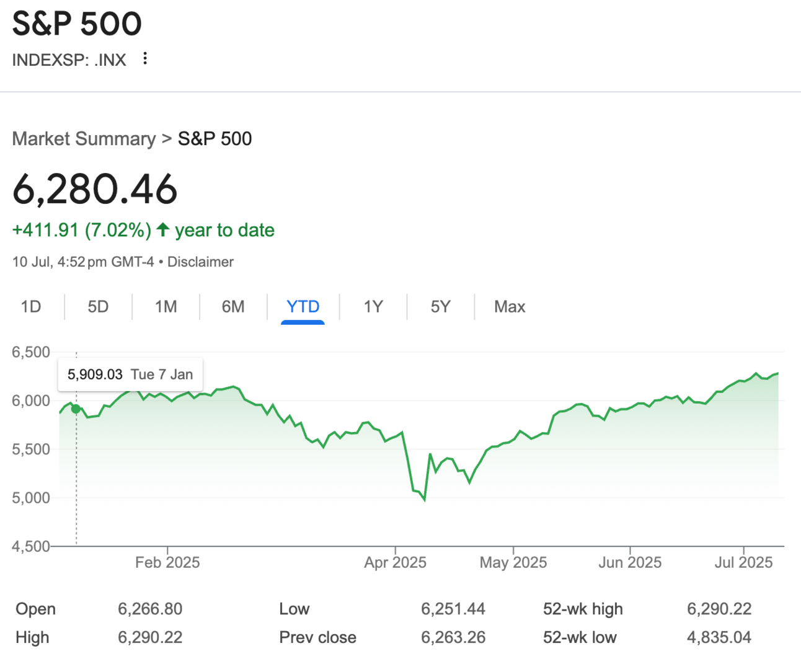
Task: Switch chart to 6M range
Action: tap(233, 307)
